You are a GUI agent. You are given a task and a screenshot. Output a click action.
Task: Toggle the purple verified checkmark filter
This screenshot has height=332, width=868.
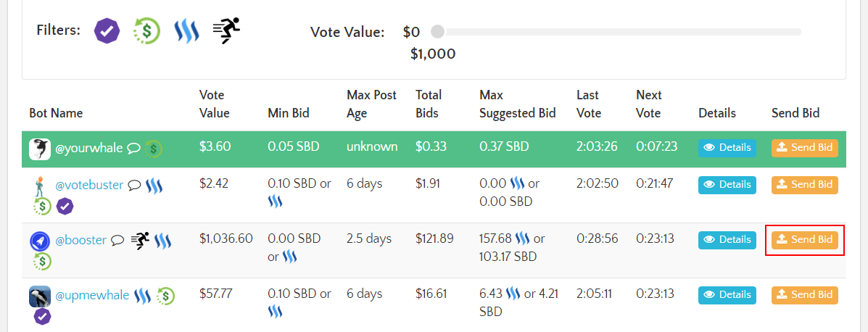pyautogui.click(x=107, y=30)
